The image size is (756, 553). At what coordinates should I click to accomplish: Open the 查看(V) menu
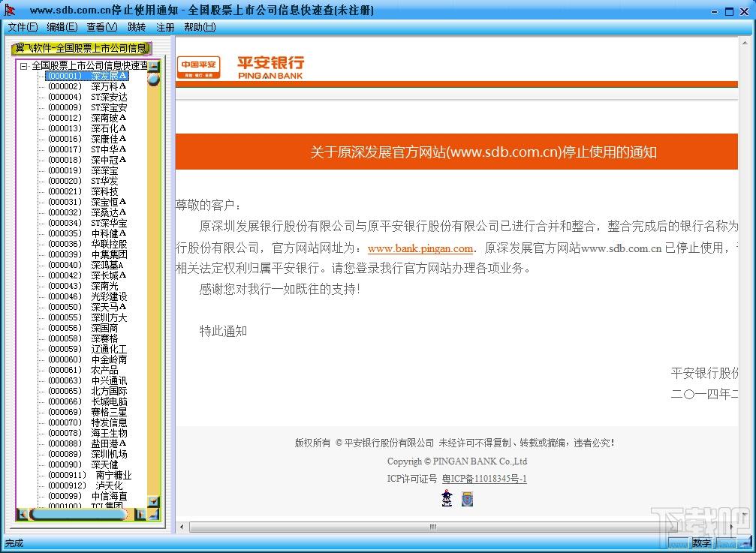102,27
